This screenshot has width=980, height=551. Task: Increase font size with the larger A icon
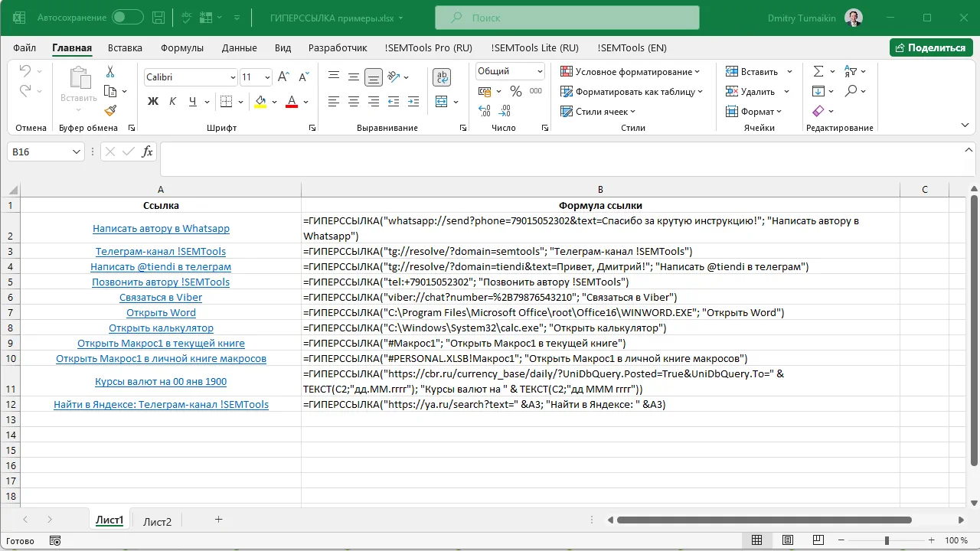283,77
